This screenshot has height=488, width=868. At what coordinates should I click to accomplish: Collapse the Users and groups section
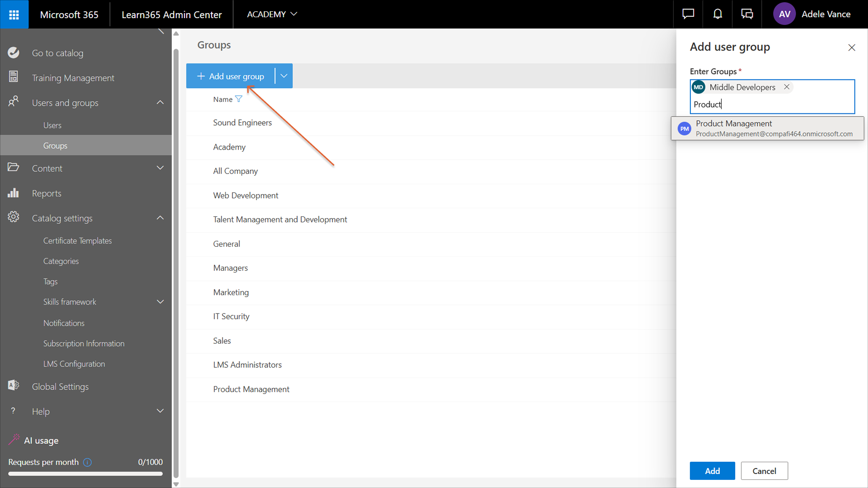tap(160, 103)
